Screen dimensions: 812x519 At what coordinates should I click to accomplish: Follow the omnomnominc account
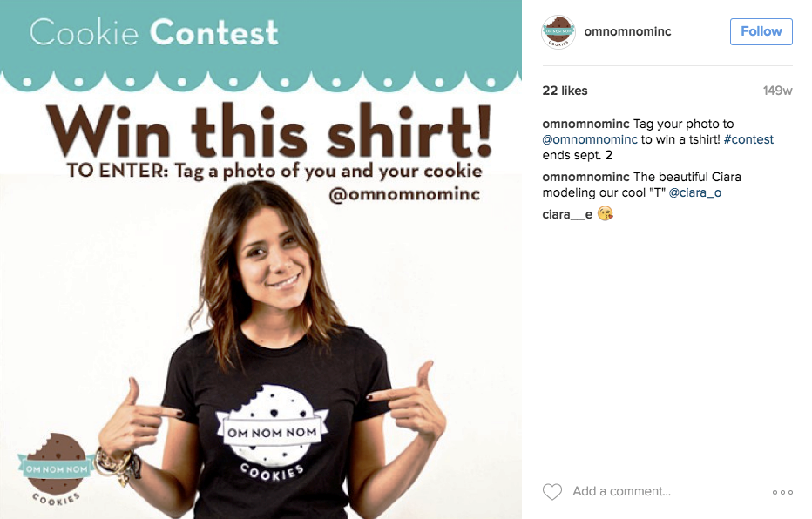click(761, 31)
